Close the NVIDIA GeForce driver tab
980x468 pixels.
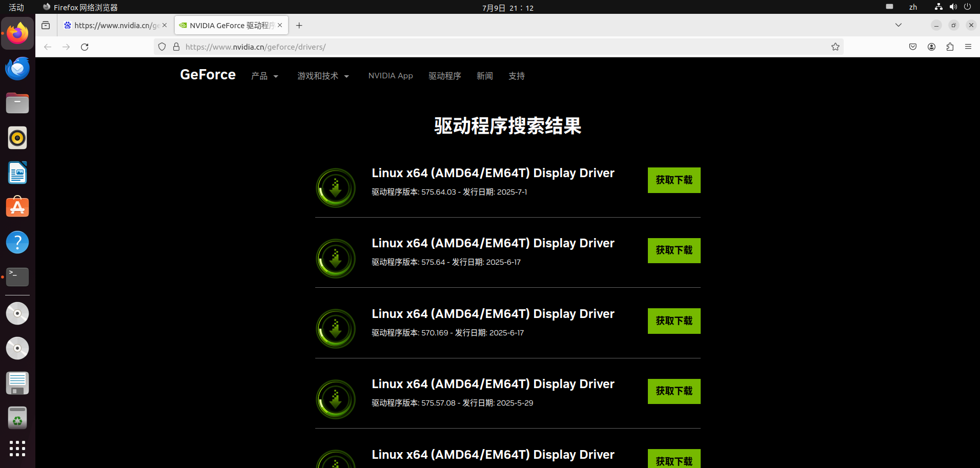[x=280, y=25]
